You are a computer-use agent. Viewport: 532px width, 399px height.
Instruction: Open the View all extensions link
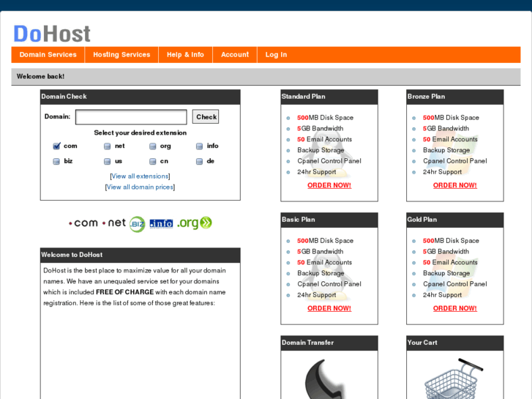point(140,176)
